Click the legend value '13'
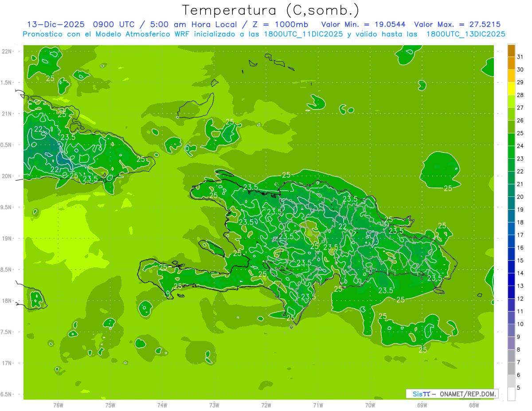The width and height of the screenshot is (532, 411). click(x=520, y=286)
